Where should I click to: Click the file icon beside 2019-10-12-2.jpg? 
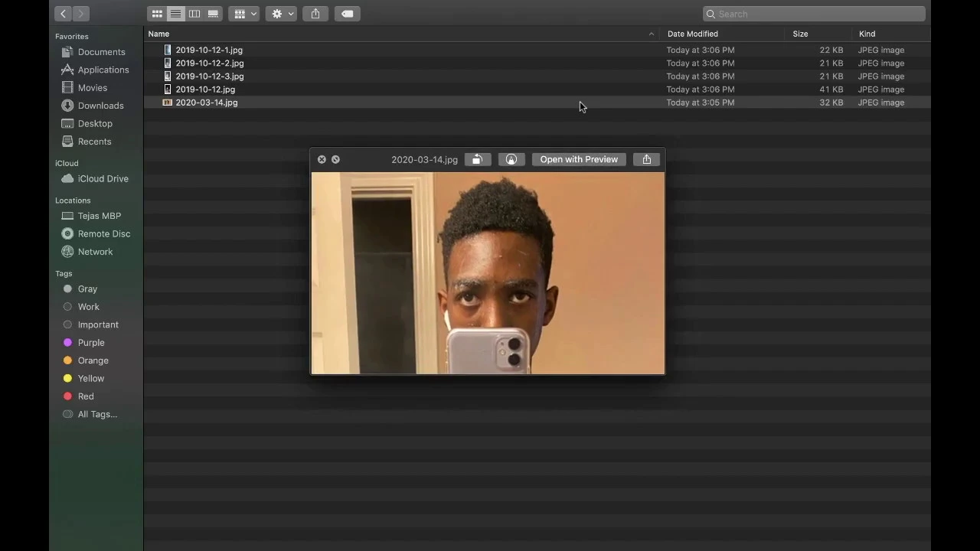coord(168,63)
